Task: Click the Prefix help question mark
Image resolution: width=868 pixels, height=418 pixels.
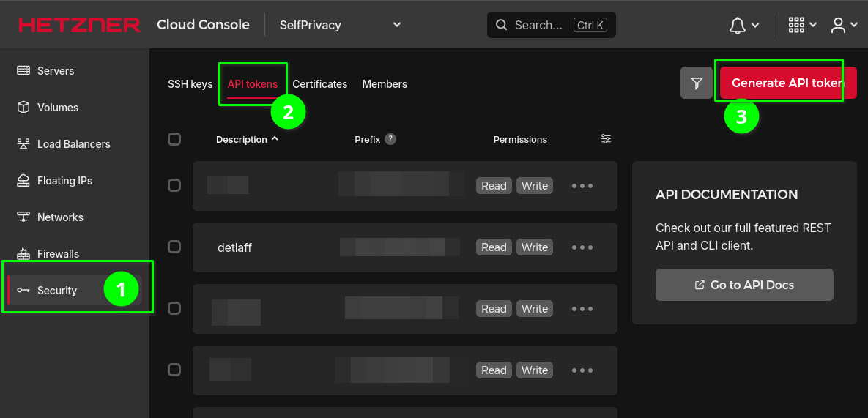Action: [390, 139]
